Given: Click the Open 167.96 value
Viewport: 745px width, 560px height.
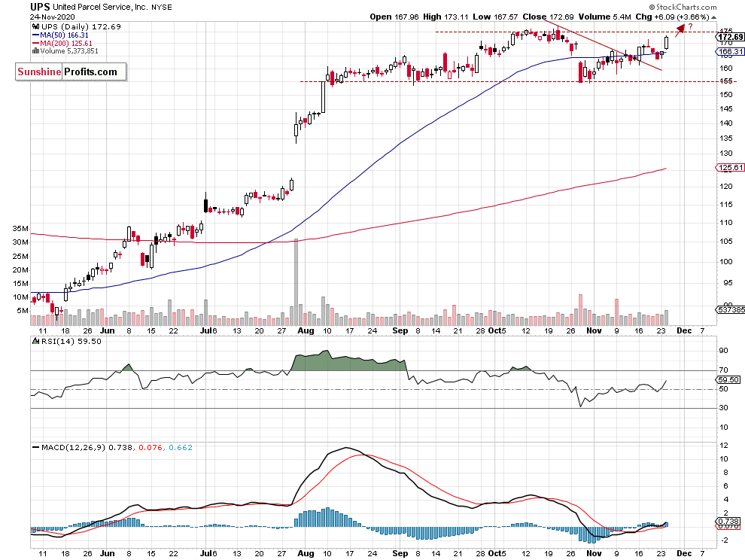Looking at the screenshot, I should (394, 17).
